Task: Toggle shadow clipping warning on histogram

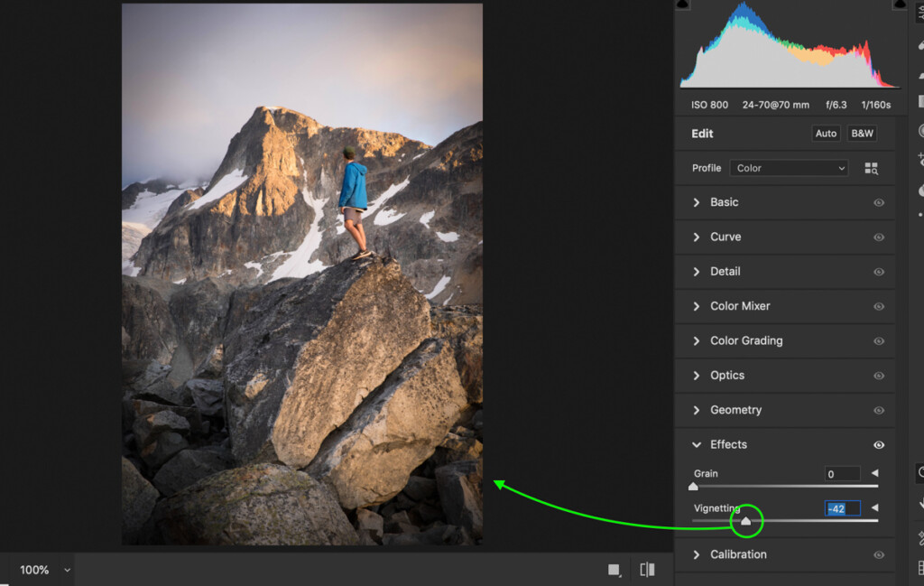Action: pyautogui.click(x=682, y=5)
